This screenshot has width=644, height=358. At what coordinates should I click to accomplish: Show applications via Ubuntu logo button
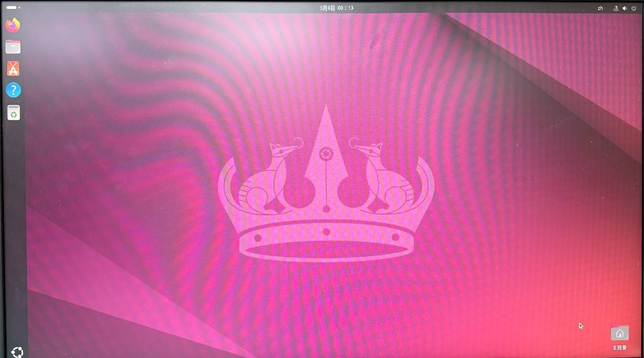tap(17, 352)
